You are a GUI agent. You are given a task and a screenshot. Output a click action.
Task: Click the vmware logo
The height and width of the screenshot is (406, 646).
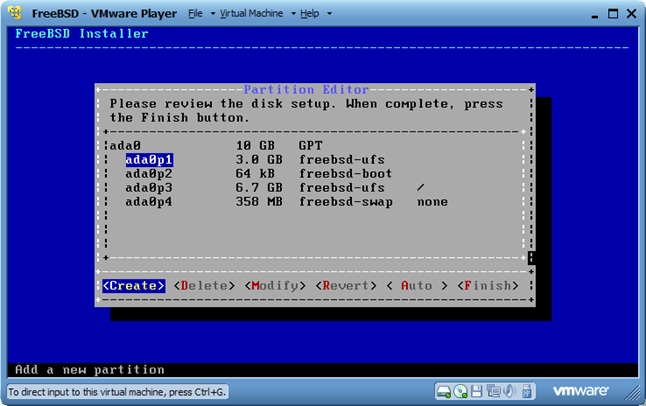[x=580, y=390]
